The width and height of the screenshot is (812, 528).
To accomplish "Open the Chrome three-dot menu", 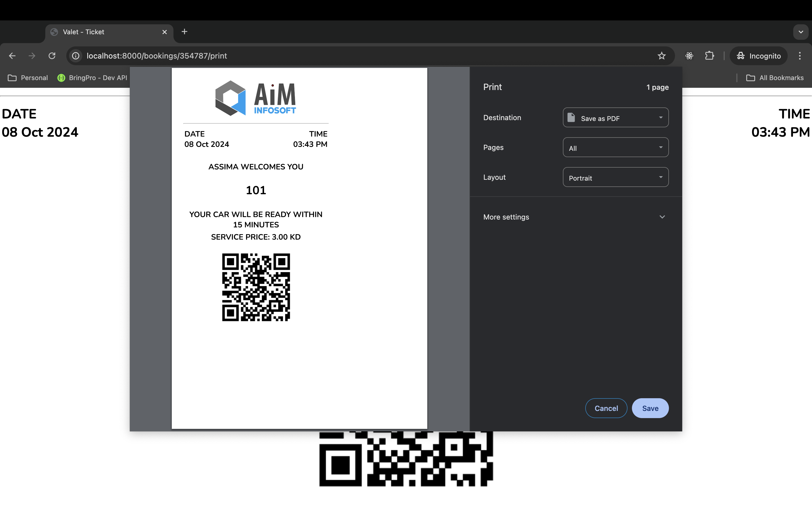I will pyautogui.click(x=800, y=56).
